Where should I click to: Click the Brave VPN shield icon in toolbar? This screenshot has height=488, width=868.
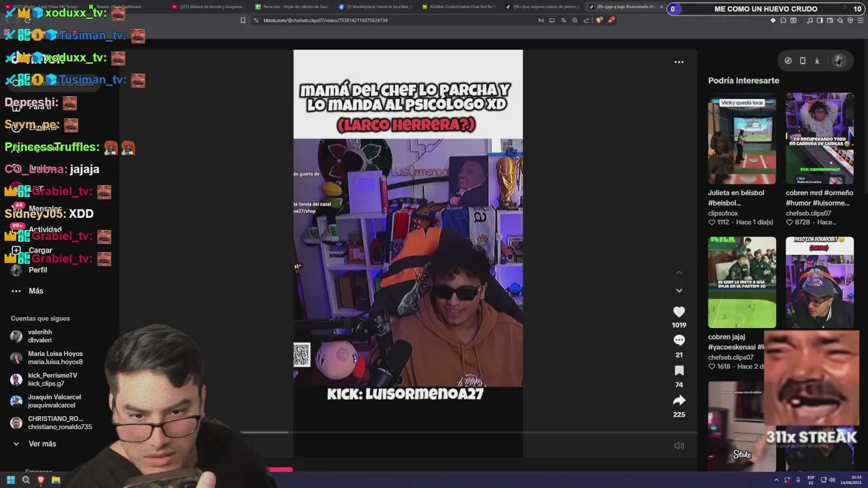(x=850, y=20)
